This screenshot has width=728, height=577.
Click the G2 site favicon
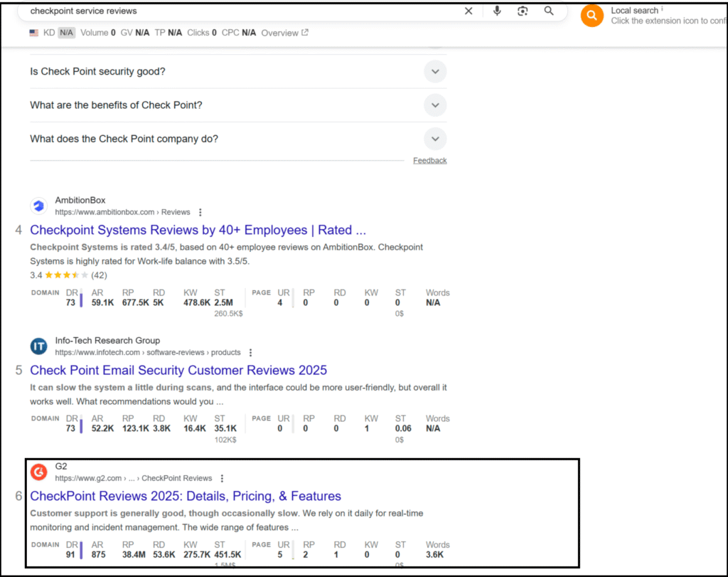pos(38,472)
